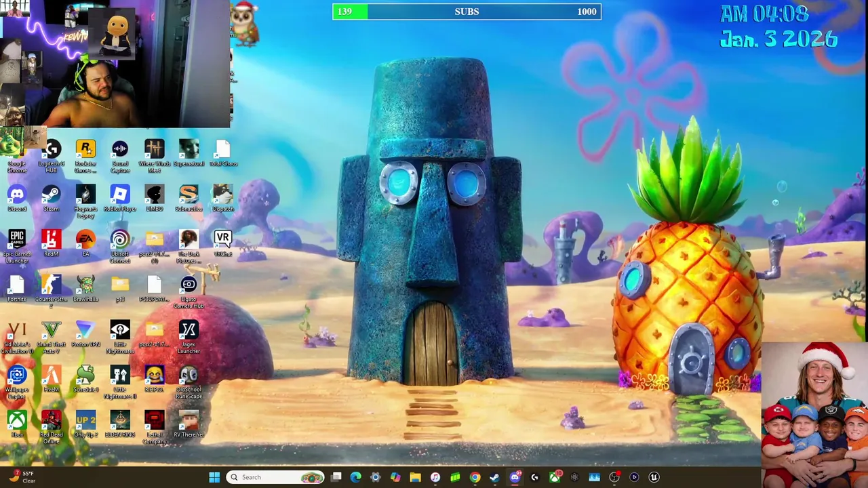This screenshot has height=488, width=868.
Task: Select Sid Meier's Civilization VI icon
Action: [x=17, y=338]
